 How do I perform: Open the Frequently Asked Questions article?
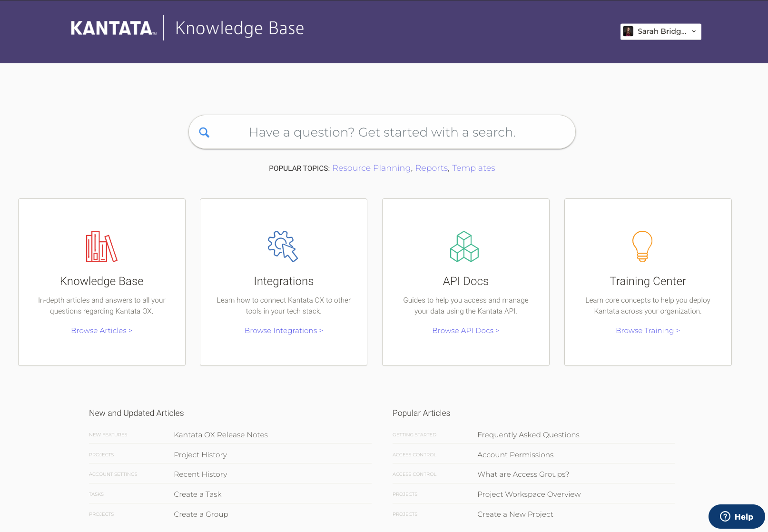click(x=528, y=434)
